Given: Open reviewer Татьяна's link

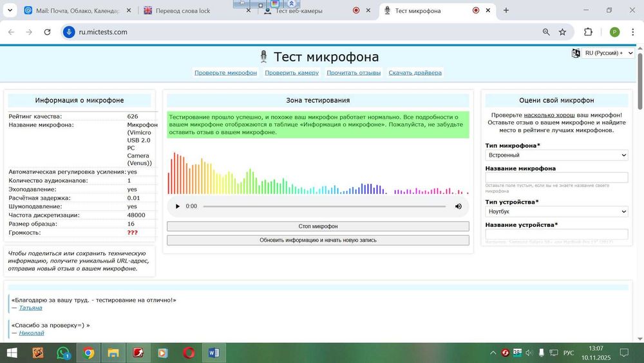Looking at the screenshot, I should tap(30, 308).
